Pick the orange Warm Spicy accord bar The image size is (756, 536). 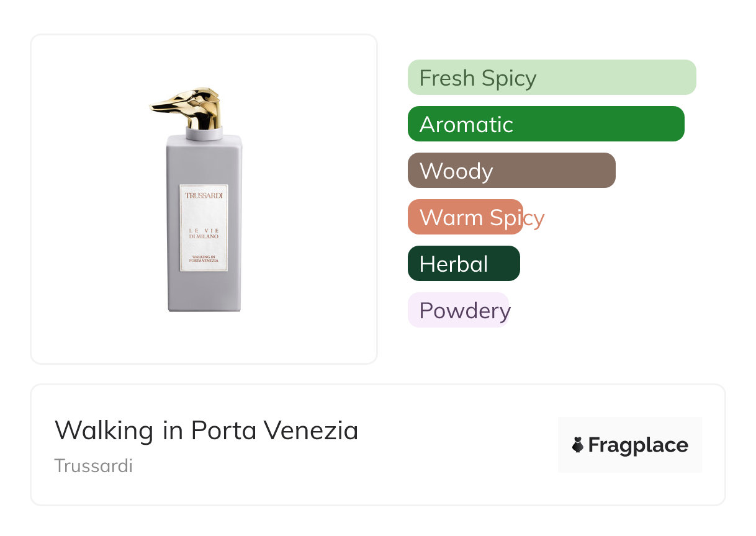click(465, 217)
